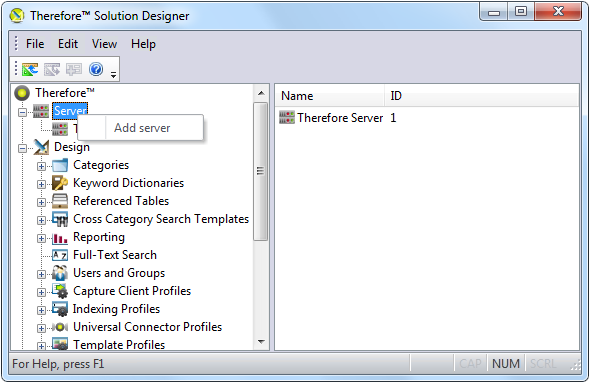
Task: Expand the Indexing Profiles node
Action: pyautogui.click(x=41, y=310)
